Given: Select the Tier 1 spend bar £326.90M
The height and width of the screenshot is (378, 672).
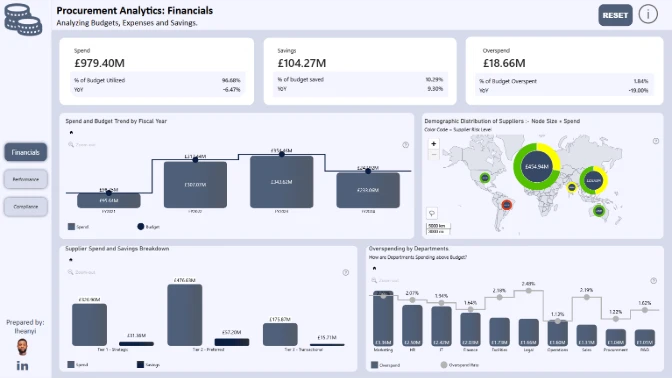Looking at the screenshot, I should click(x=89, y=325).
